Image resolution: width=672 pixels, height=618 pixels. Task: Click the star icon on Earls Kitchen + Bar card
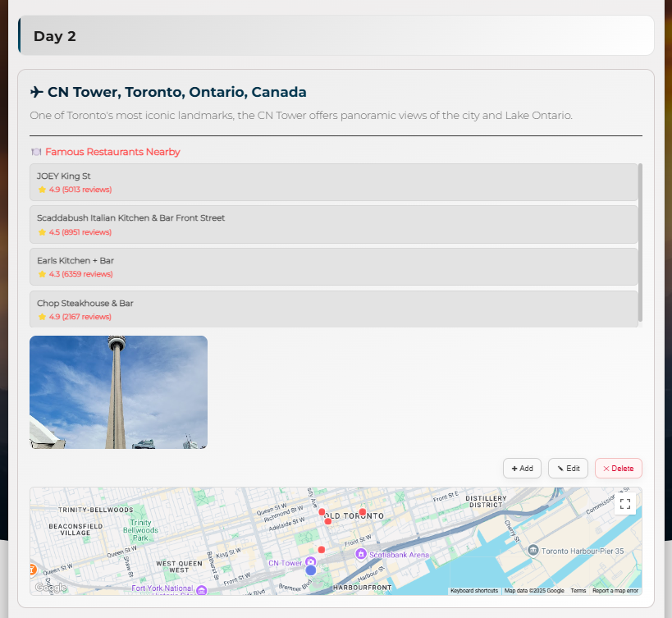(42, 274)
